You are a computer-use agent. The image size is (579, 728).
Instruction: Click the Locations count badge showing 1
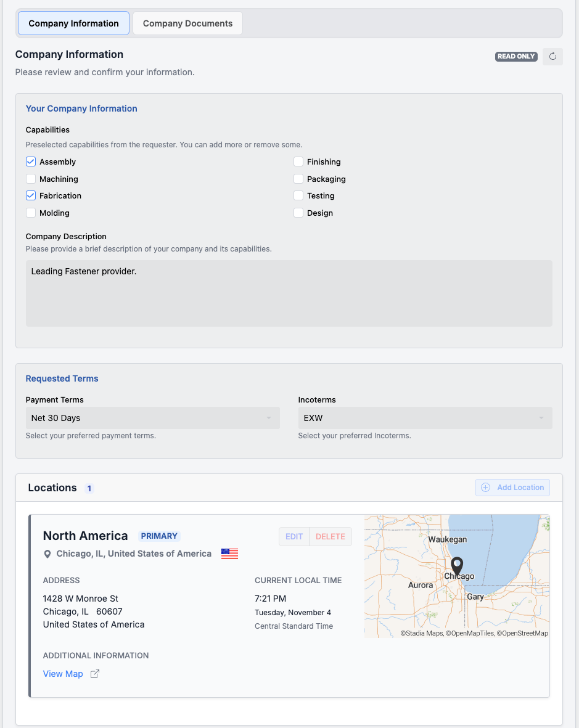(89, 488)
